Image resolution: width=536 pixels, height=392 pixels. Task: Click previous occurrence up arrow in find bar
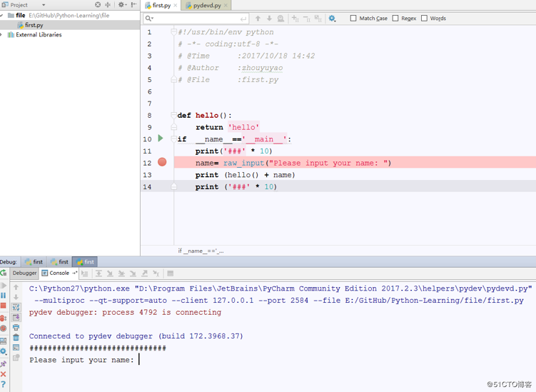[x=258, y=19]
